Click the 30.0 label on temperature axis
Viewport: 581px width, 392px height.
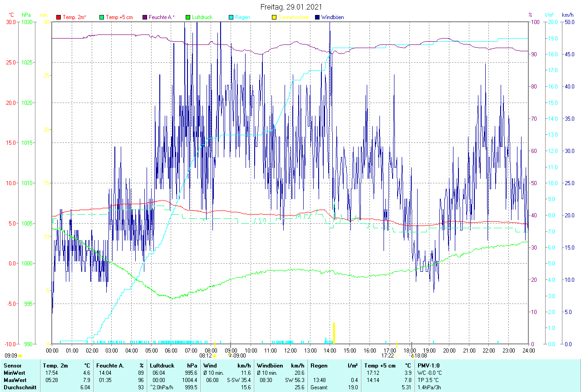click(x=10, y=22)
